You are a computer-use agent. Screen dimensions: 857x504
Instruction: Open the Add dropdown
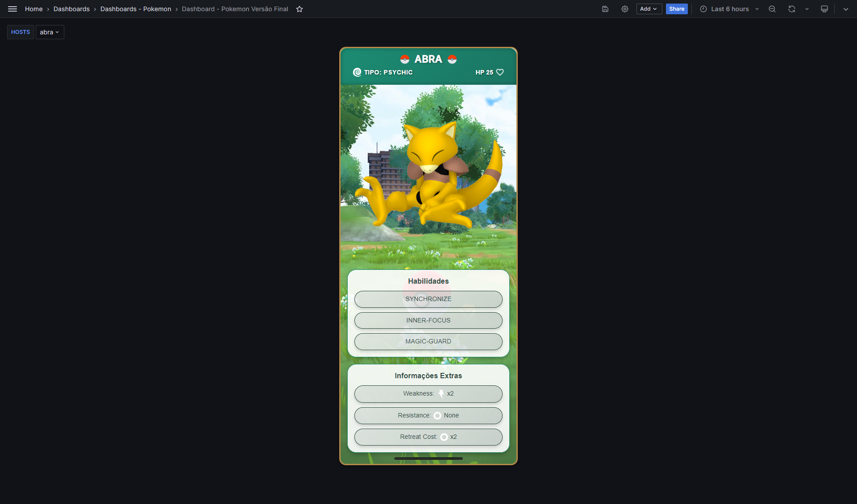pos(649,9)
